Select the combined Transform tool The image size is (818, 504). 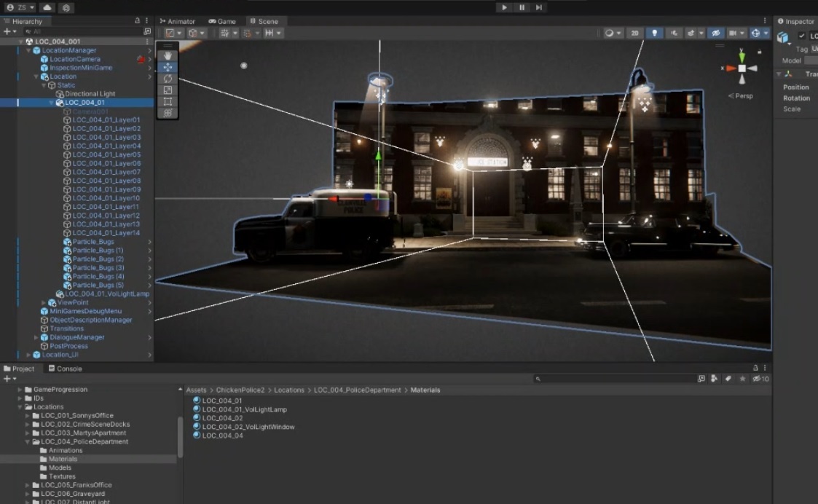click(x=168, y=113)
